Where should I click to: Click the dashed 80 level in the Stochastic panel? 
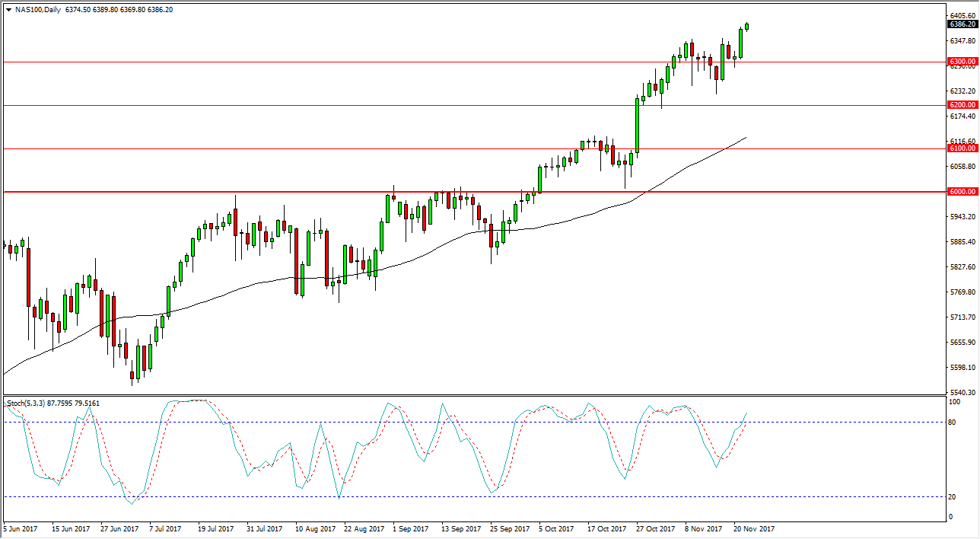coord(457,423)
